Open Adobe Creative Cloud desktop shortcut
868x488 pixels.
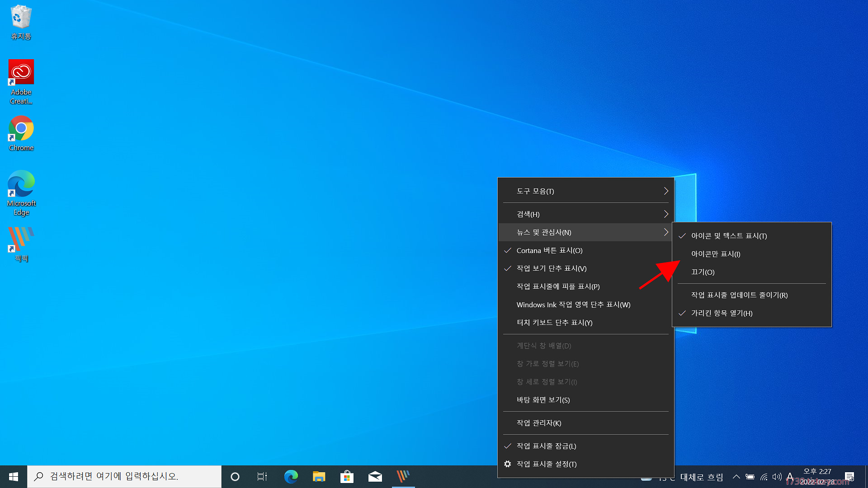tap(21, 72)
